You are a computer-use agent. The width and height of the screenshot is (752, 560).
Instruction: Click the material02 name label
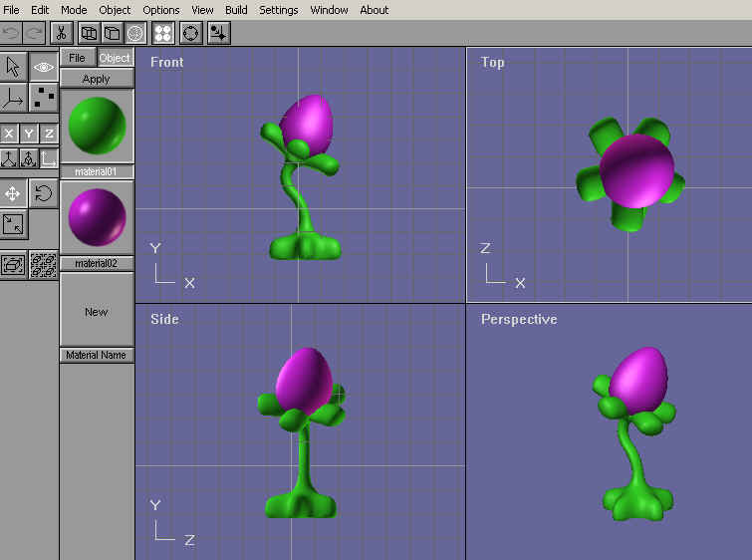coord(97,263)
